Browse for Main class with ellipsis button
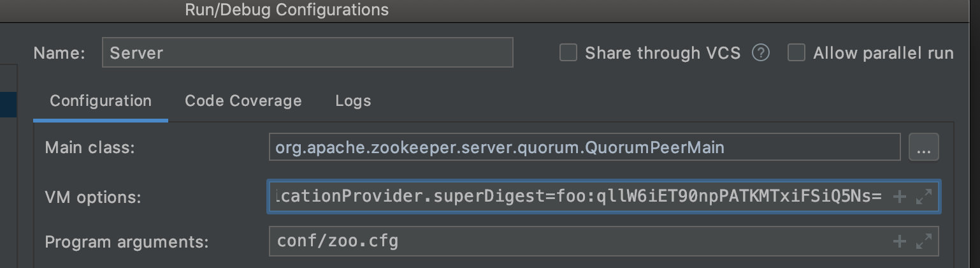 (x=923, y=147)
